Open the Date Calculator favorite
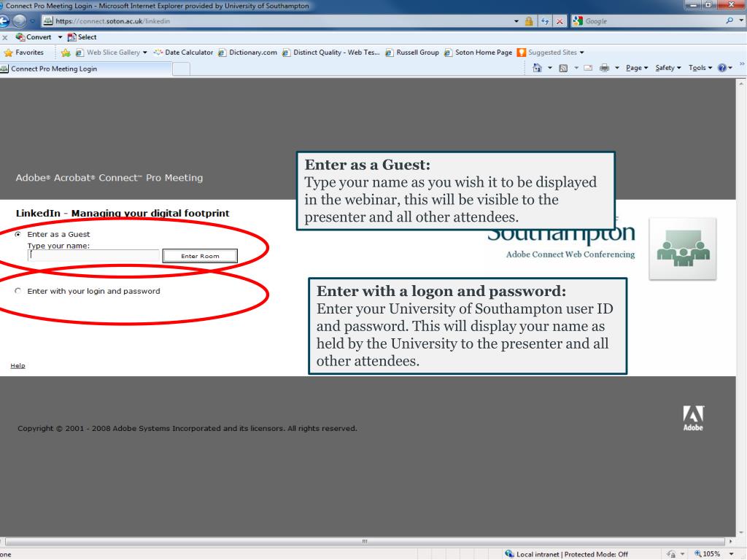The image size is (747, 560). click(x=183, y=52)
